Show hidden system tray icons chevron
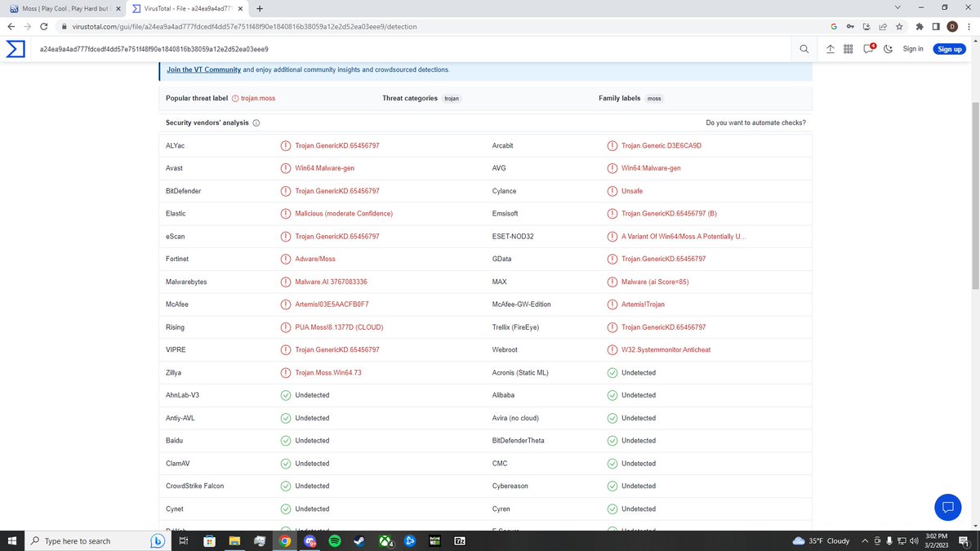The width and height of the screenshot is (980, 551). [x=863, y=540]
